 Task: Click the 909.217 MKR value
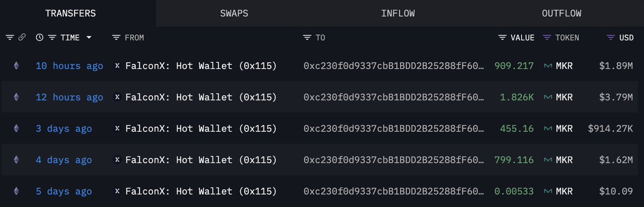[514, 66]
